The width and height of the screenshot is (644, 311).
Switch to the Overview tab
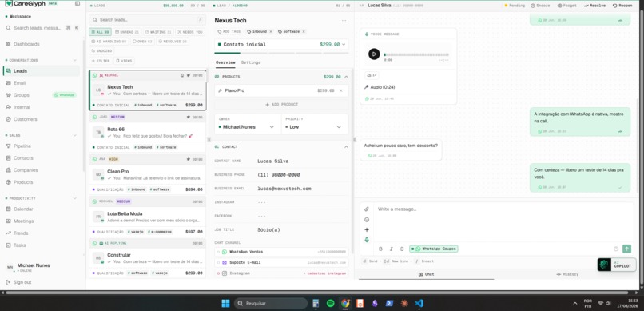pyautogui.click(x=225, y=62)
